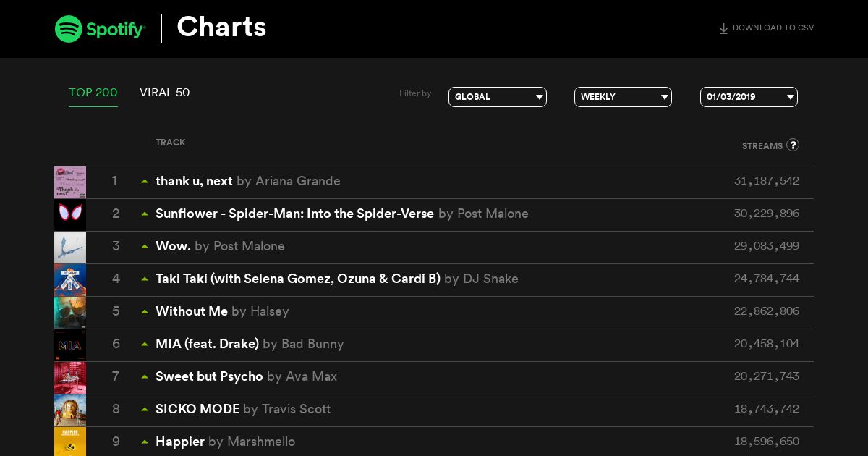Switch to the VIRAL 50 tab
The image size is (868, 456).
tap(165, 93)
